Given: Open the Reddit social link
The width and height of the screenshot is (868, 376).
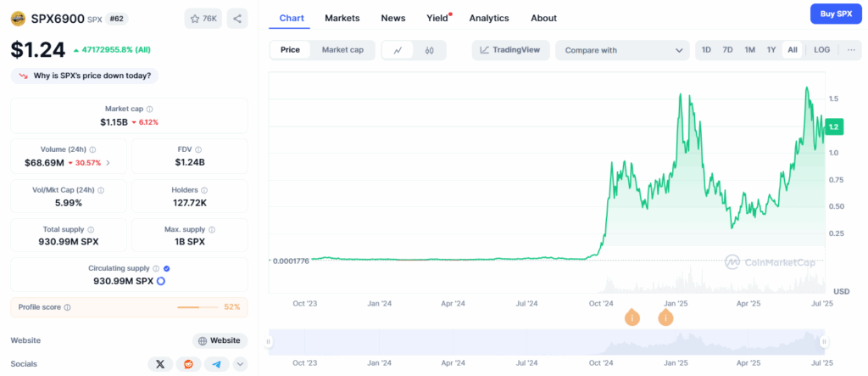Looking at the screenshot, I should (189, 364).
